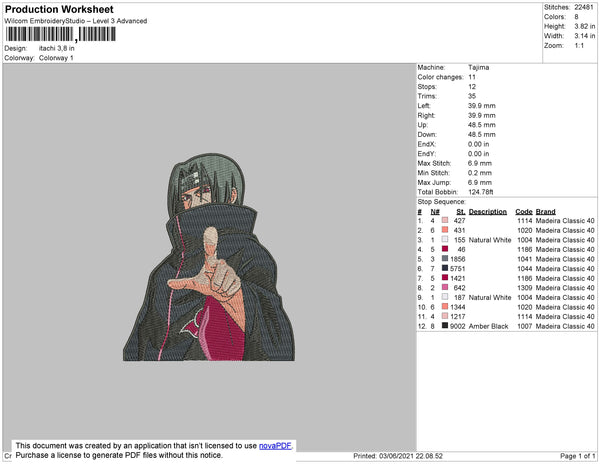Click the 'Amber Black' description
Screen dimensions: 600x464
point(488,326)
